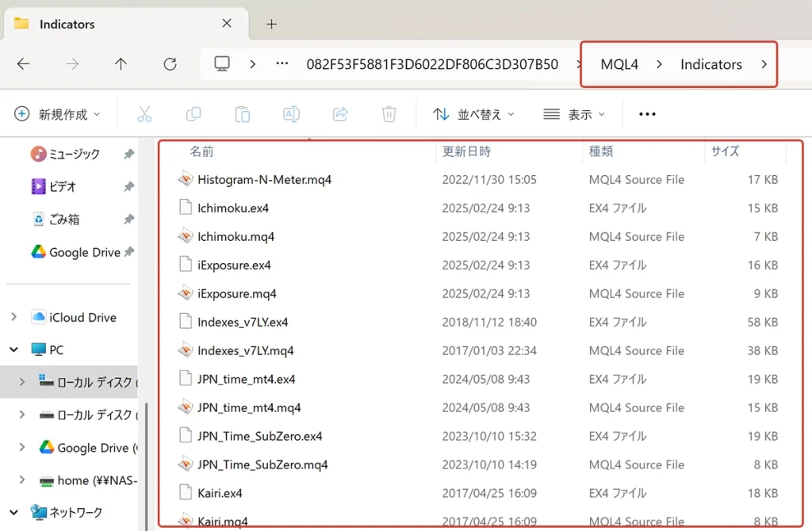Open ごみ箱 in quick access

coord(56,220)
